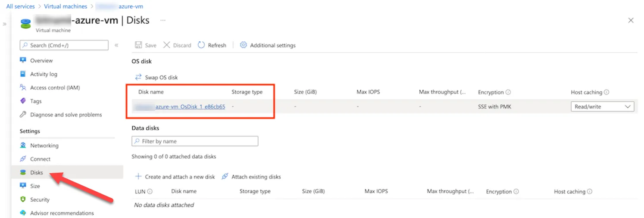Click the purple Tags icon
The width and height of the screenshot is (644, 218).
(23, 101)
